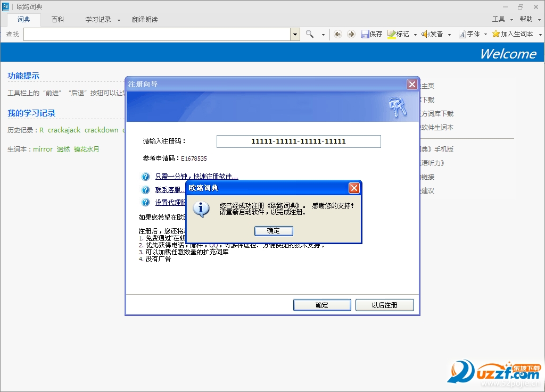The height and width of the screenshot is (392, 545).
Task: Click the 发音 speaker icon
Action: point(425,34)
